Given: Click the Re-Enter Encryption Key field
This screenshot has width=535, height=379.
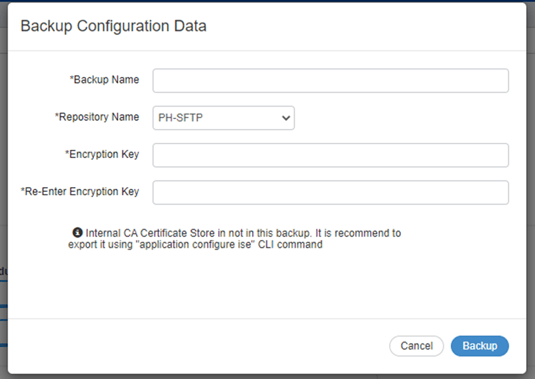Looking at the screenshot, I should pyautogui.click(x=331, y=192).
